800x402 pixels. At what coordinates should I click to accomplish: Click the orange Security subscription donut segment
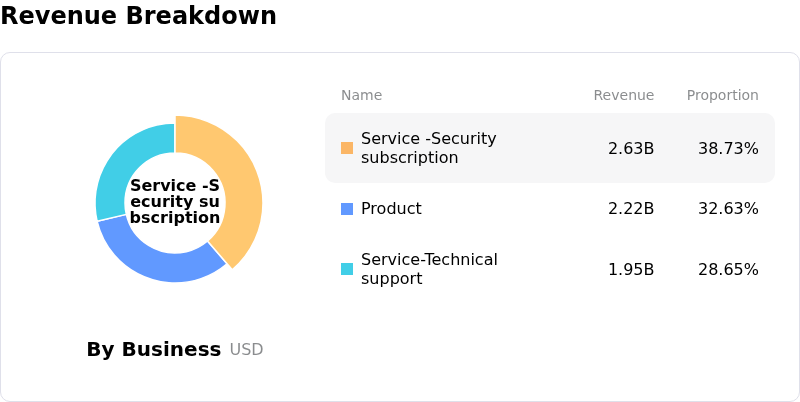coord(243,190)
